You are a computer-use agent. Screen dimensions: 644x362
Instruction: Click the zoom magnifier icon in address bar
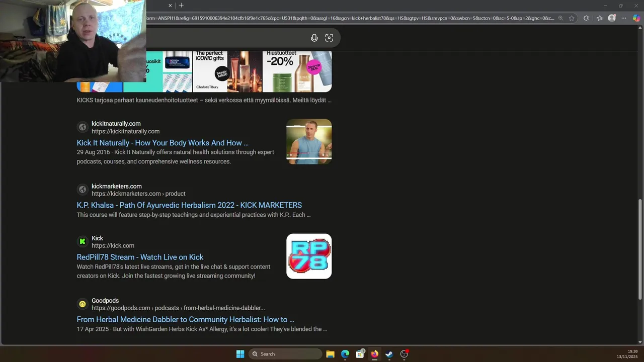pyautogui.click(x=561, y=18)
